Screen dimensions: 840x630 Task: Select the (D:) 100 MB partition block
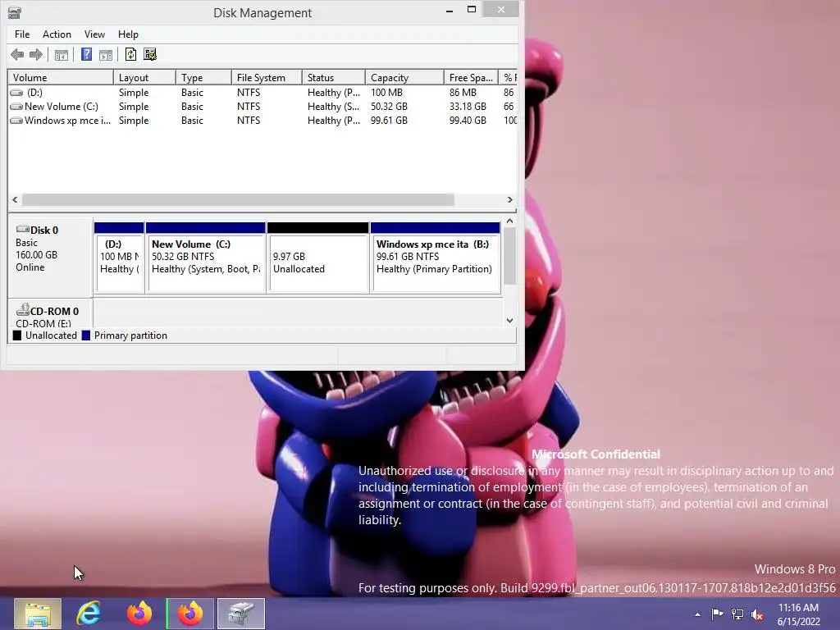pyautogui.click(x=119, y=258)
